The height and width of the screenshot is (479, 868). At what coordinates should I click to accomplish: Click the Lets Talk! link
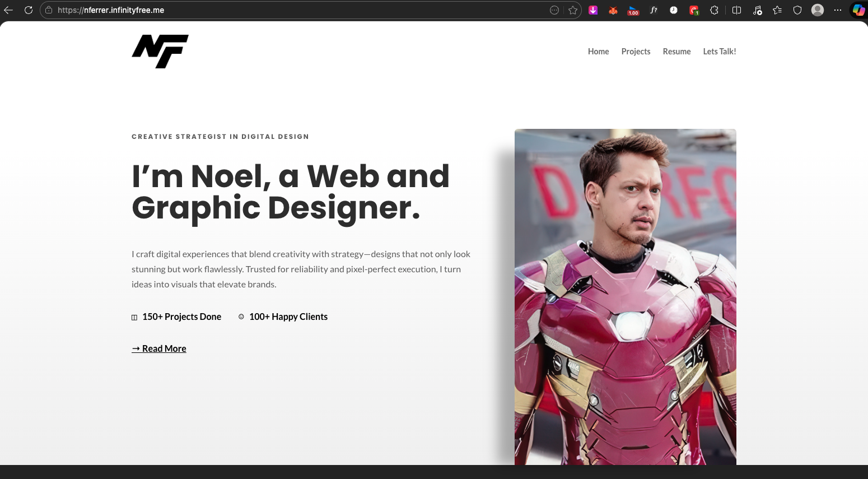(x=720, y=52)
